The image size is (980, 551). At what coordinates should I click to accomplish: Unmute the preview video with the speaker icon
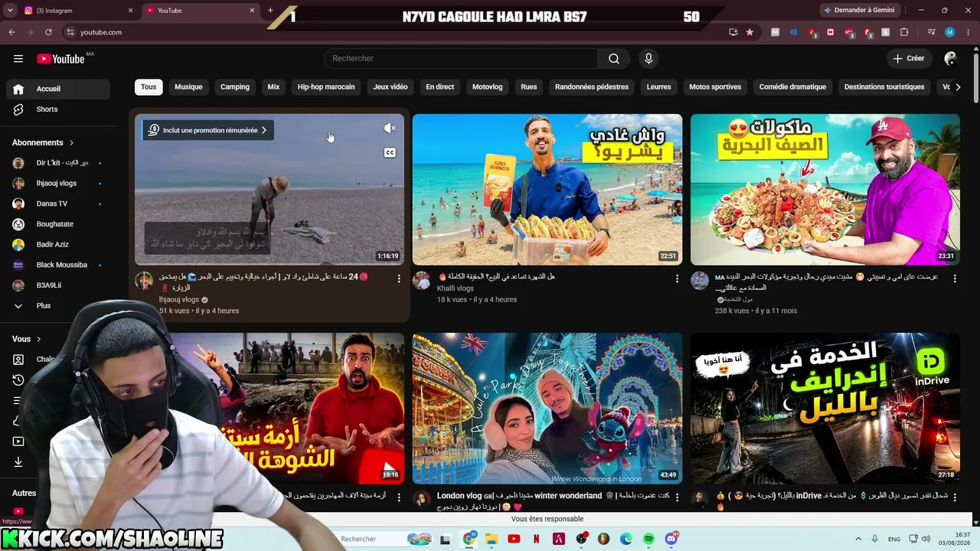click(x=390, y=129)
